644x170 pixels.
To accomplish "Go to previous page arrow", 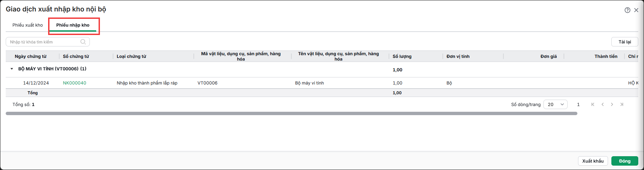I will click(603, 104).
